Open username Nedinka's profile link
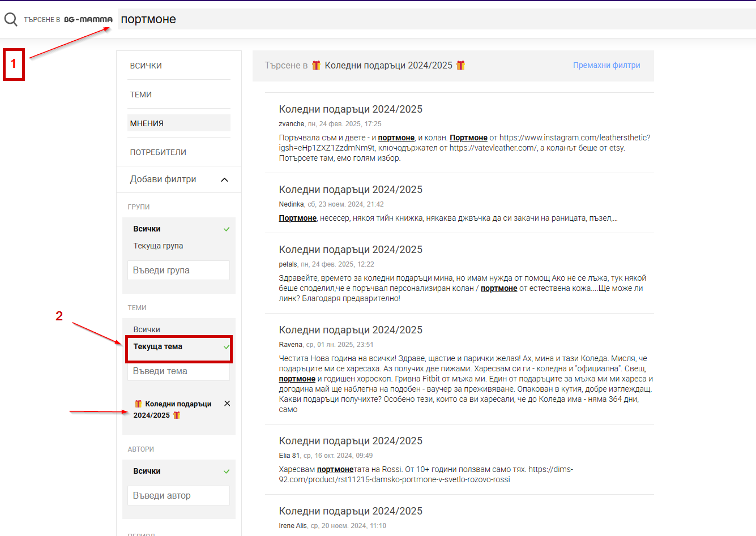This screenshot has height=536, width=756. (291, 204)
